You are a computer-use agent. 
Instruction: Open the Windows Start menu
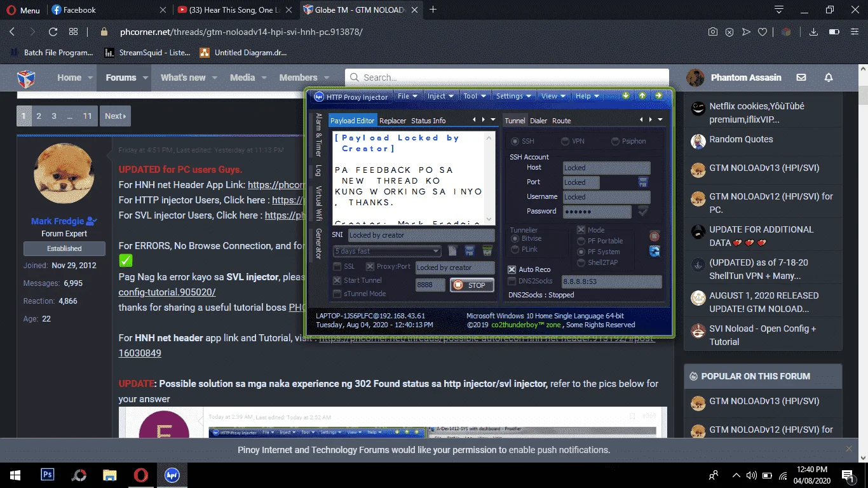tap(15, 475)
